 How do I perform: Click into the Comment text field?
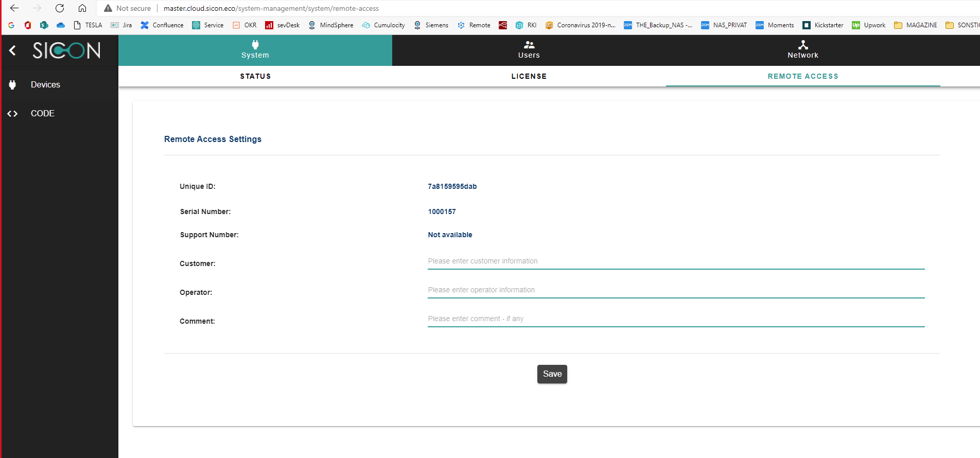coord(676,319)
